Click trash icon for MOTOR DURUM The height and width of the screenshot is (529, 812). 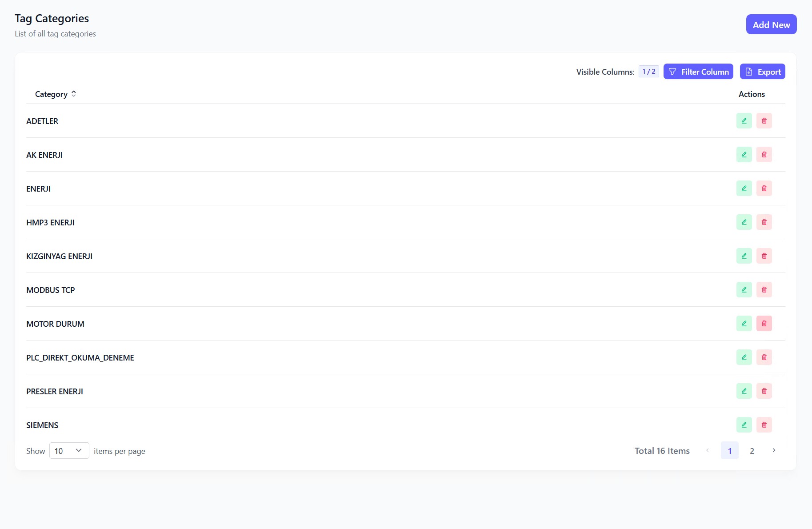764,324
